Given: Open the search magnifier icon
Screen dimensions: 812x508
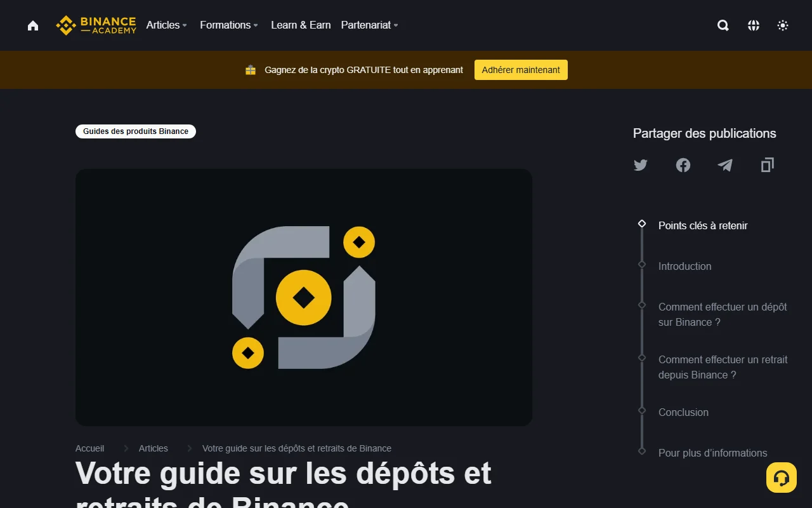Looking at the screenshot, I should coord(723,25).
